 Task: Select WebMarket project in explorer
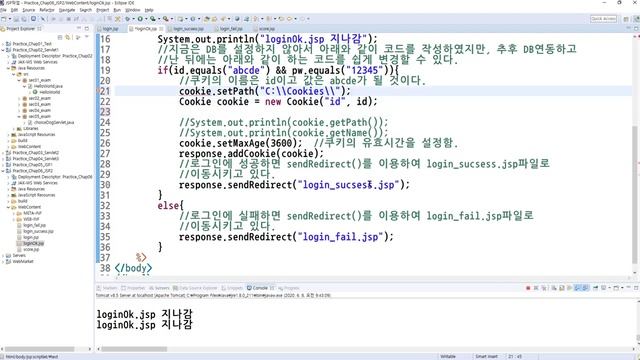pos(22,262)
